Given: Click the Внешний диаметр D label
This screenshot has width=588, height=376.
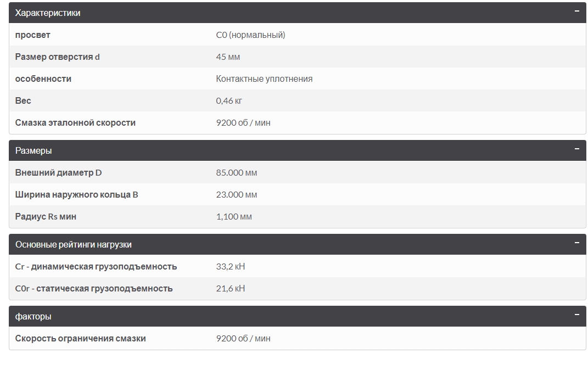Looking at the screenshot, I should coord(58,173).
